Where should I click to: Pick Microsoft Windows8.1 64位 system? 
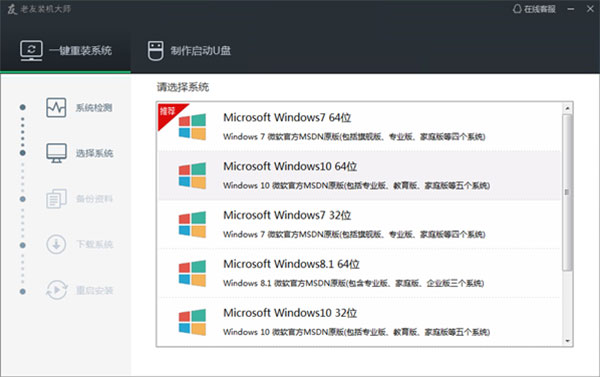coord(359,273)
